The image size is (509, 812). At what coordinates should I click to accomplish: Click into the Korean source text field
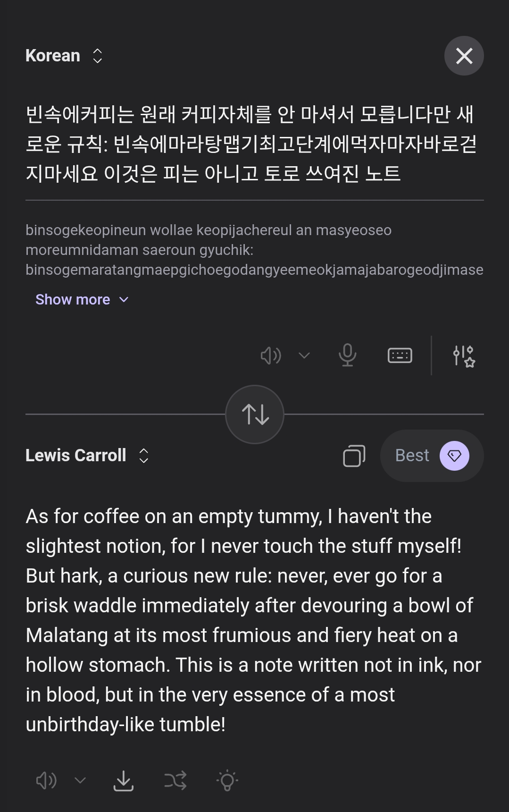[250, 144]
